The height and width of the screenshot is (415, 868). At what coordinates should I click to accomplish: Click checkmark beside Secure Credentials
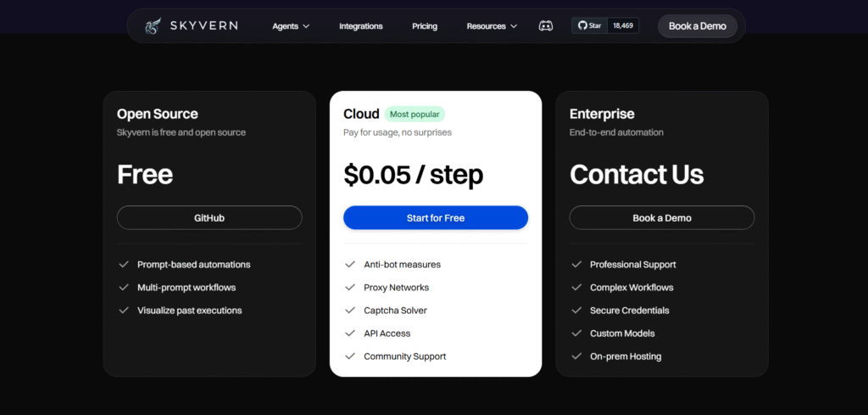click(x=576, y=311)
